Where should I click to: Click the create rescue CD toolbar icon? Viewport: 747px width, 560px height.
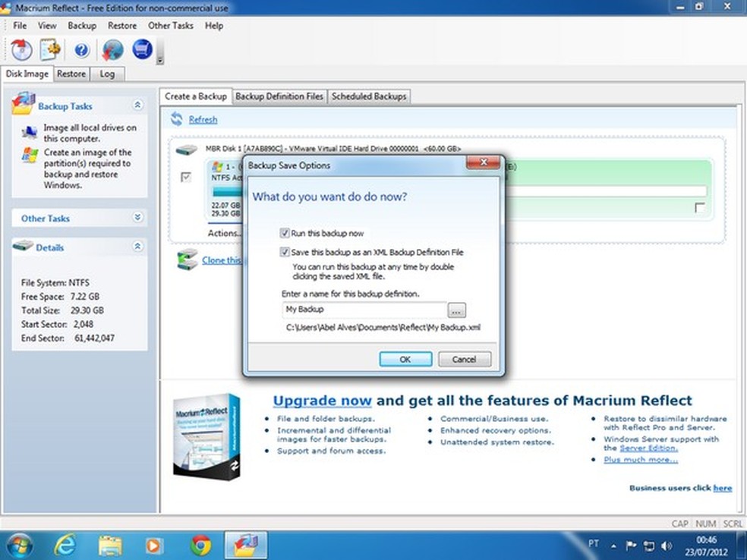(x=21, y=49)
